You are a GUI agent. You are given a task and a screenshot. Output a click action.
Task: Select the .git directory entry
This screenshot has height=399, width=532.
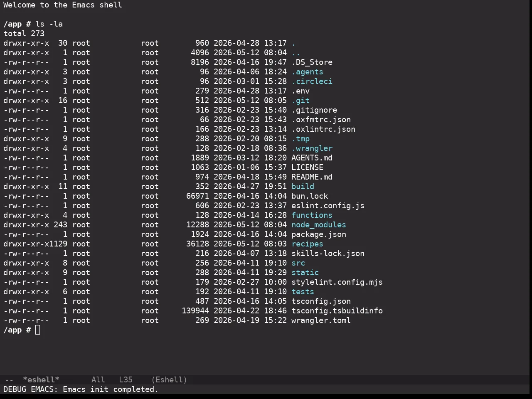point(300,101)
